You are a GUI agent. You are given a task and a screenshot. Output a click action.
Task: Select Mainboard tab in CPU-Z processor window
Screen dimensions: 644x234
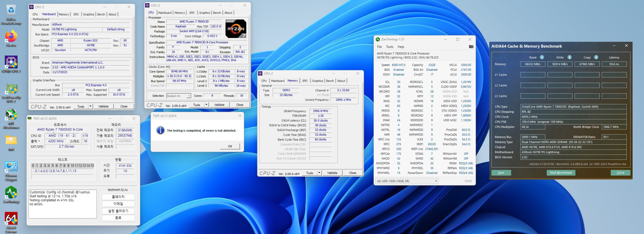[x=165, y=13]
